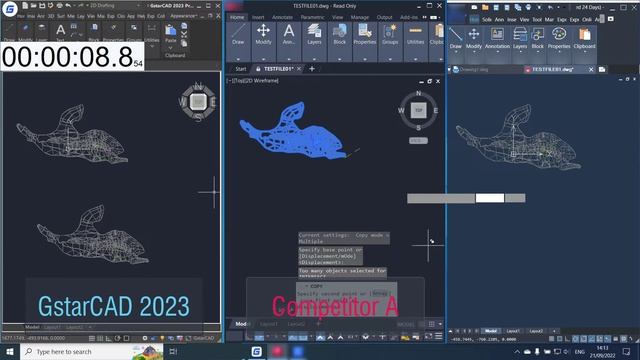Add a new drawing tab with plus button
This screenshot has height=360, width=640.
coord(312,69)
